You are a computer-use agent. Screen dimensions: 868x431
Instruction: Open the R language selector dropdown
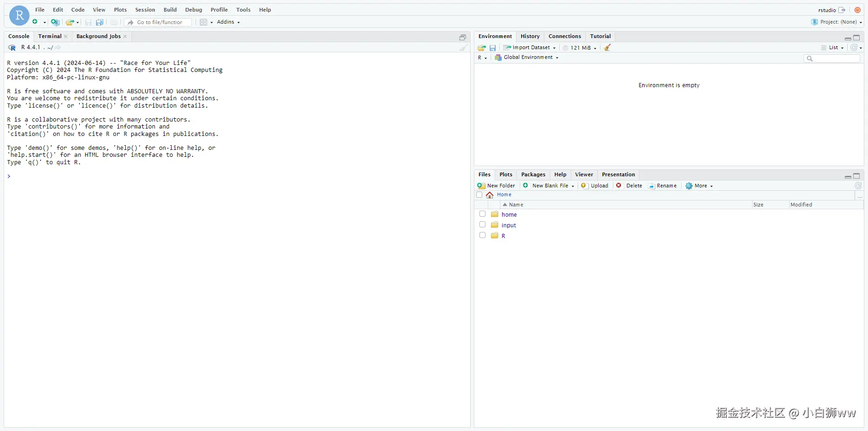click(x=482, y=58)
